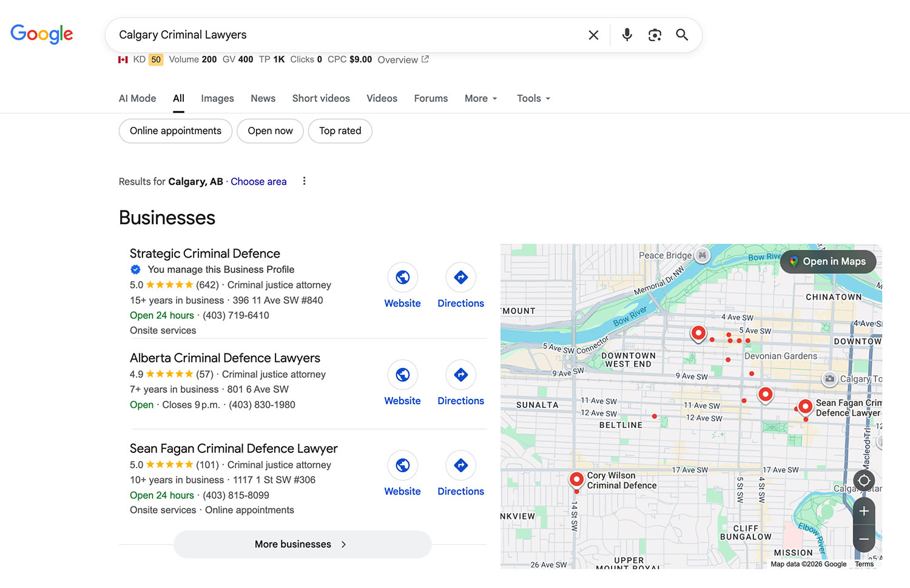Enable the Online appointments filter
The height and width of the screenshot is (588, 910).
click(175, 130)
